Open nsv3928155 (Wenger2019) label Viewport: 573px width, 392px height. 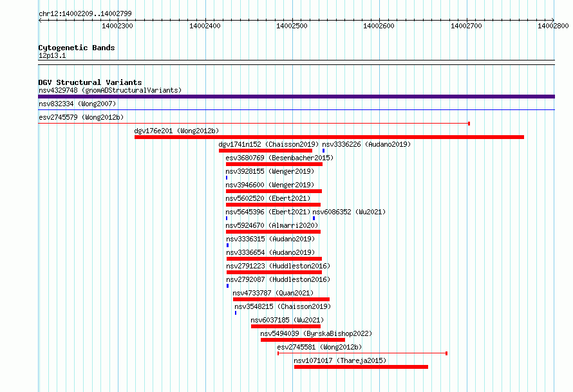point(270,171)
